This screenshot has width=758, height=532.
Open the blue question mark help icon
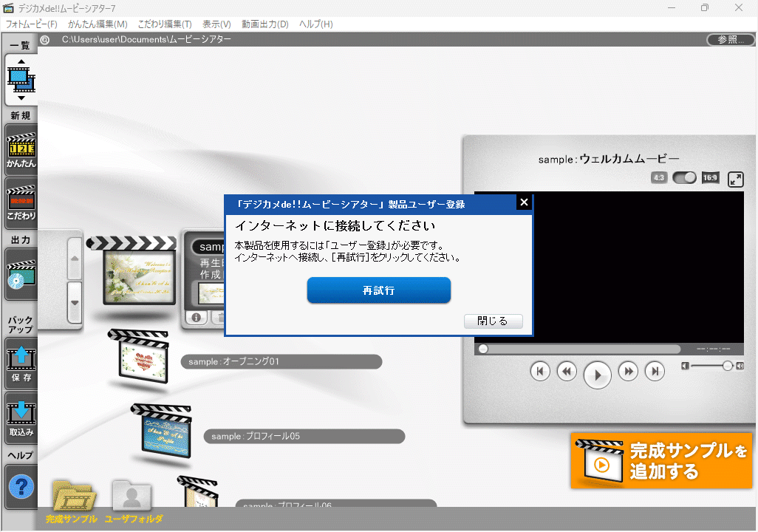tap(21, 487)
